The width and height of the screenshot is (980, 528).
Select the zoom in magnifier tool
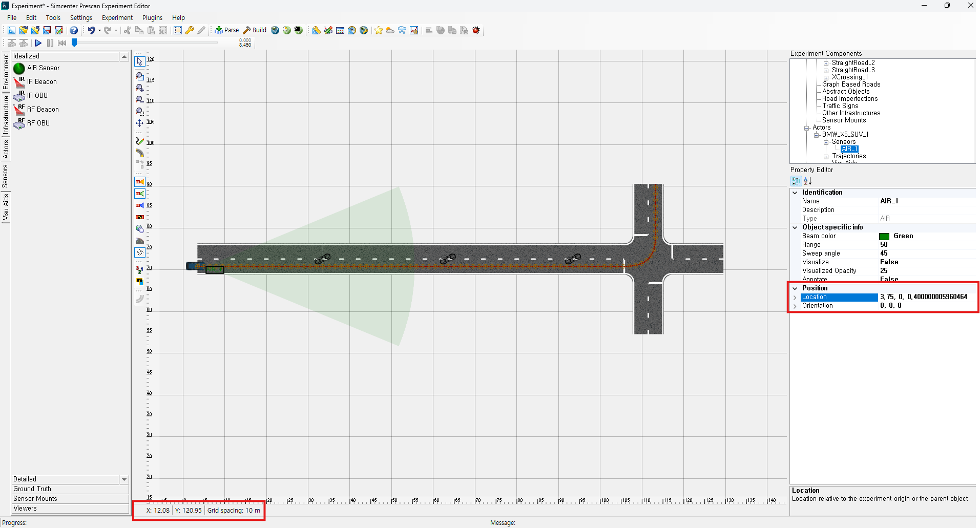tap(139, 88)
